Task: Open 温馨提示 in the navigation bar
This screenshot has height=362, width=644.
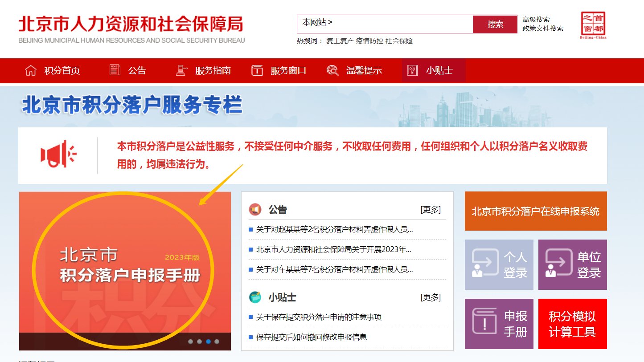Action: (x=364, y=70)
